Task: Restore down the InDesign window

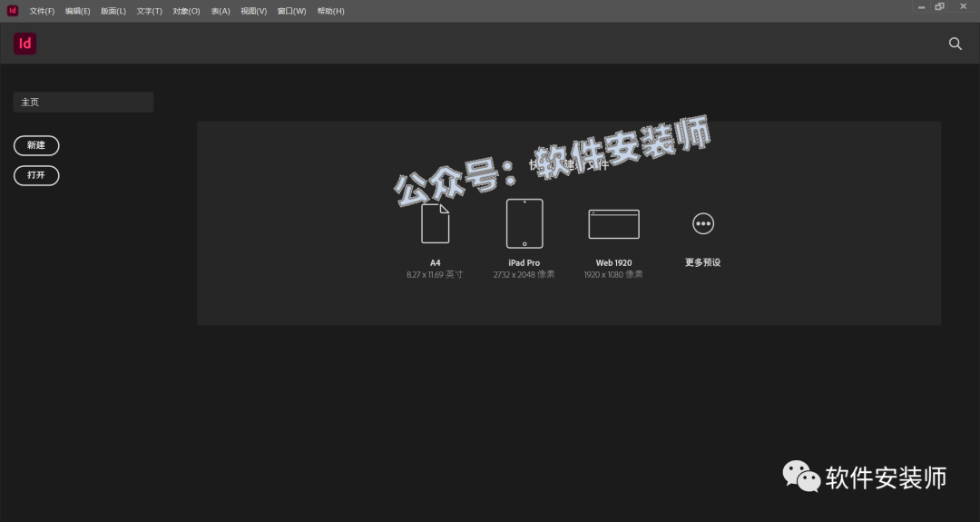Action: pyautogui.click(x=939, y=7)
